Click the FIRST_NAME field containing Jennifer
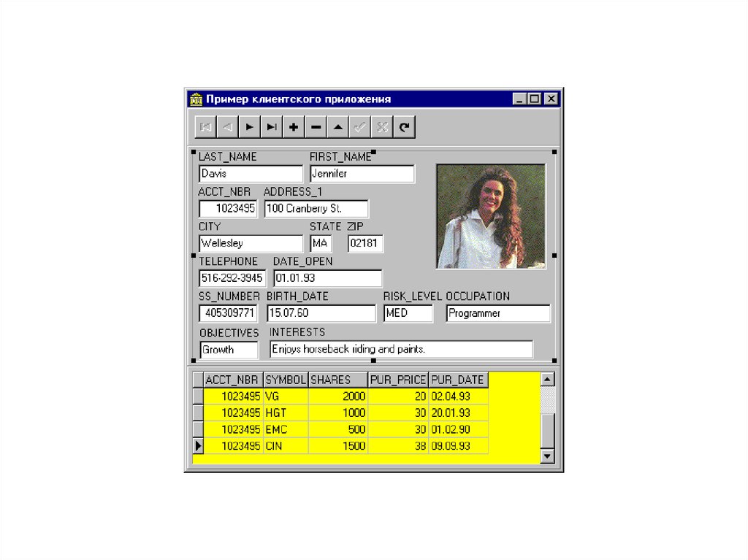This screenshot has width=748, height=560. (x=362, y=174)
